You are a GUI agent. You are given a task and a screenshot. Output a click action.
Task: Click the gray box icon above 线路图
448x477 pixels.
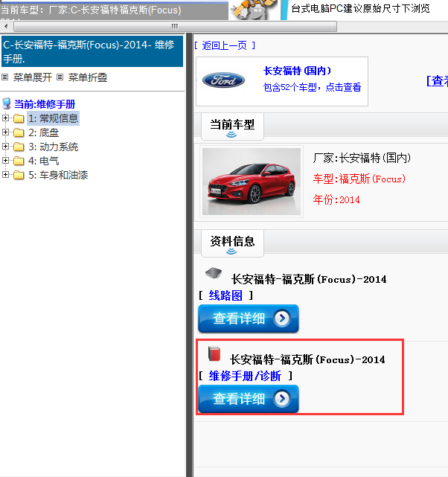click(213, 272)
